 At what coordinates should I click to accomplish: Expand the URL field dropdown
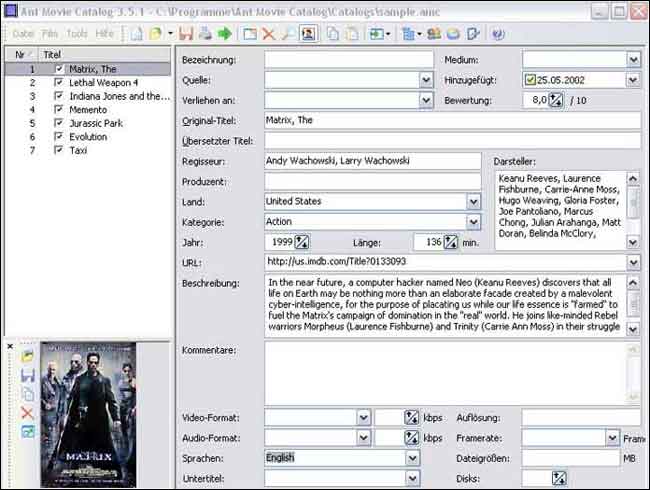point(633,262)
